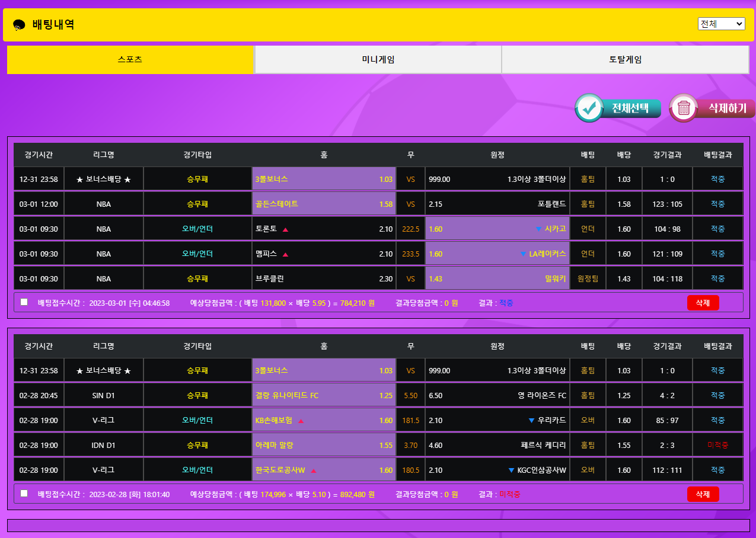Click the betting history logo icon in header
The image size is (756, 538).
click(19, 25)
